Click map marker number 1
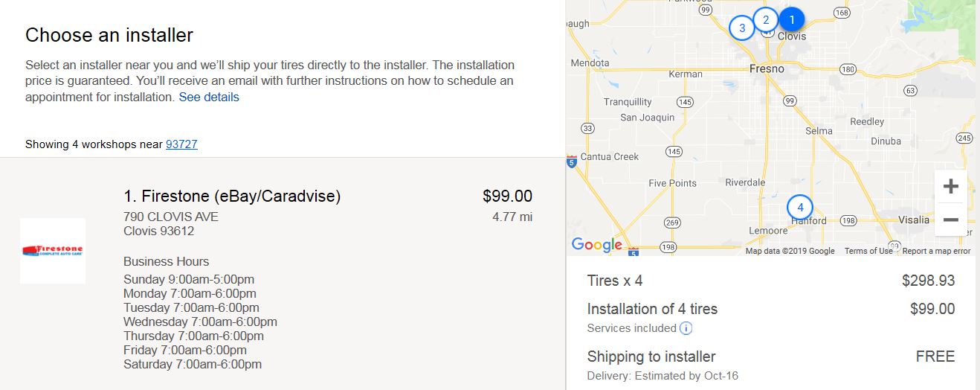Image resolution: width=980 pixels, height=390 pixels. [x=791, y=19]
